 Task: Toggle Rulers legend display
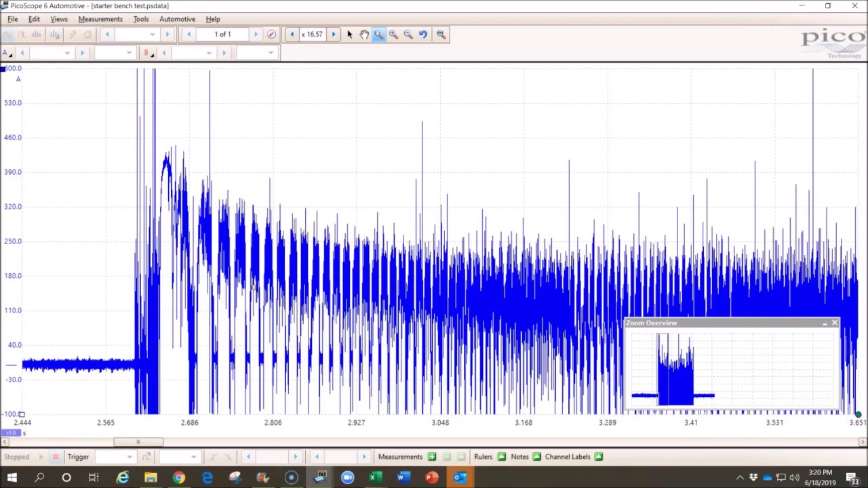click(x=502, y=457)
